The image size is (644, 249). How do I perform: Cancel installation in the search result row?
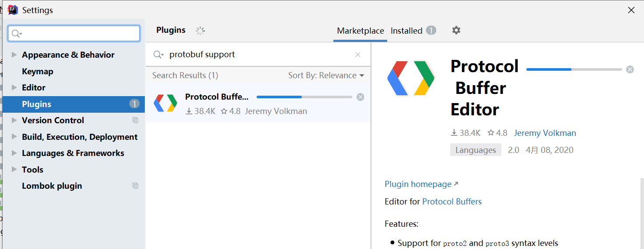(x=360, y=97)
